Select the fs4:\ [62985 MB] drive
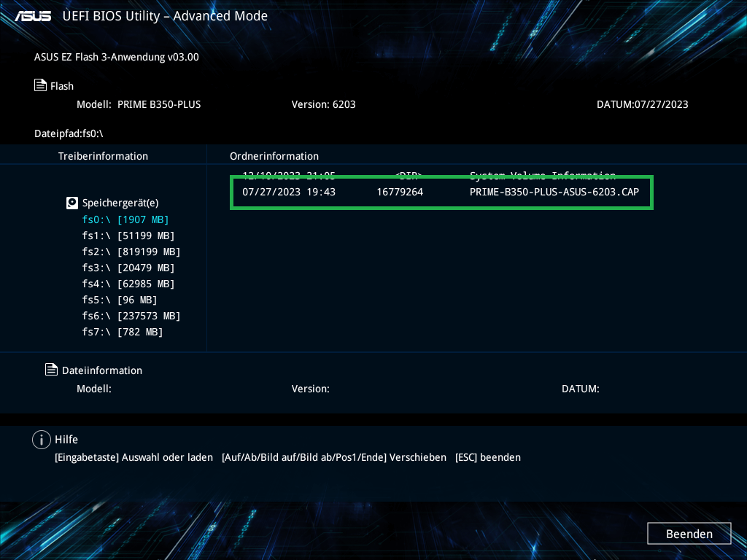 coord(128,284)
